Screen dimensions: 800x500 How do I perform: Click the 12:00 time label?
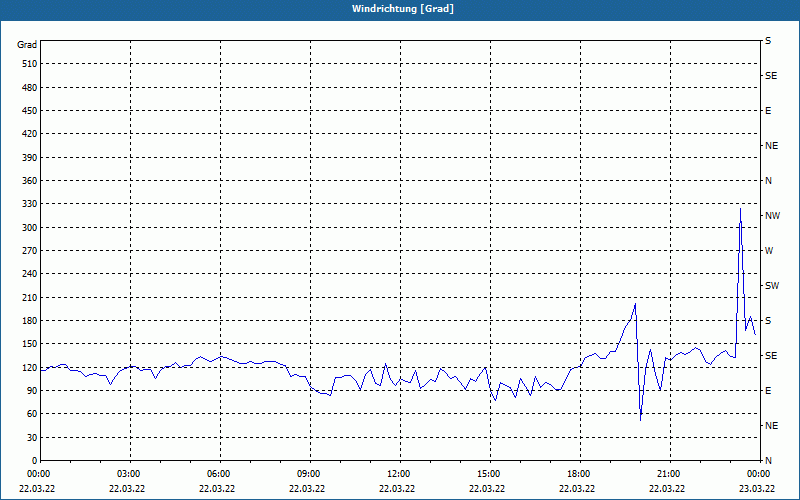pyautogui.click(x=398, y=474)
